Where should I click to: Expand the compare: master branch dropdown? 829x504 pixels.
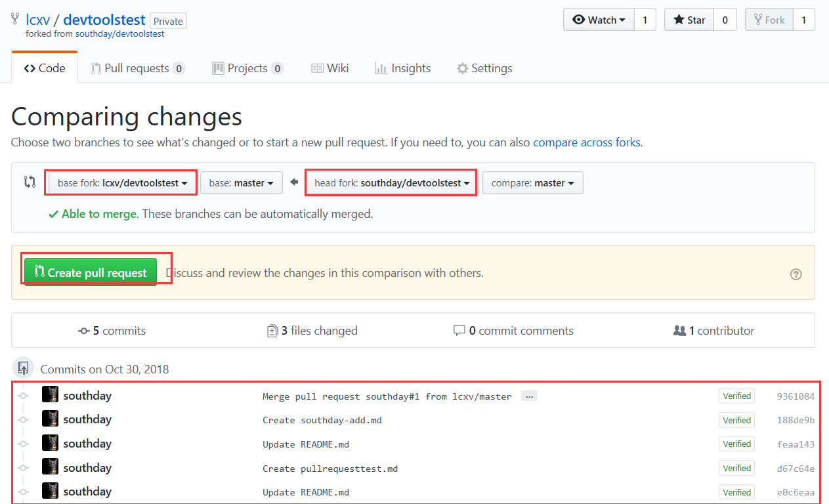tap(532, 183)
